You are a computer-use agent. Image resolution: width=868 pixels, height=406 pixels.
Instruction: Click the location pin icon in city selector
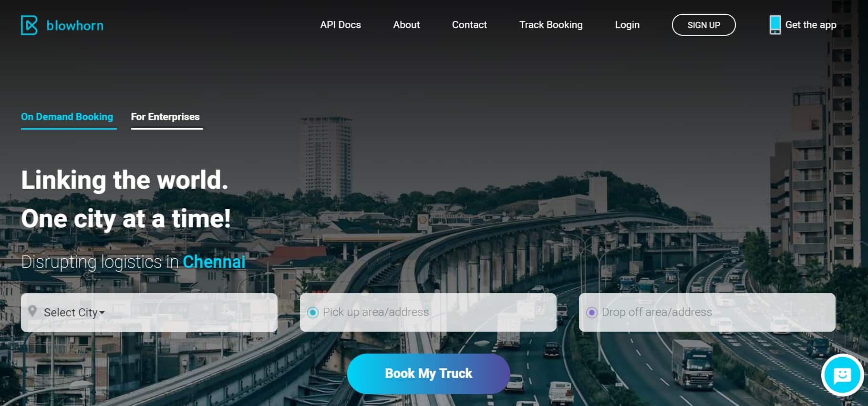click(32, 312)
